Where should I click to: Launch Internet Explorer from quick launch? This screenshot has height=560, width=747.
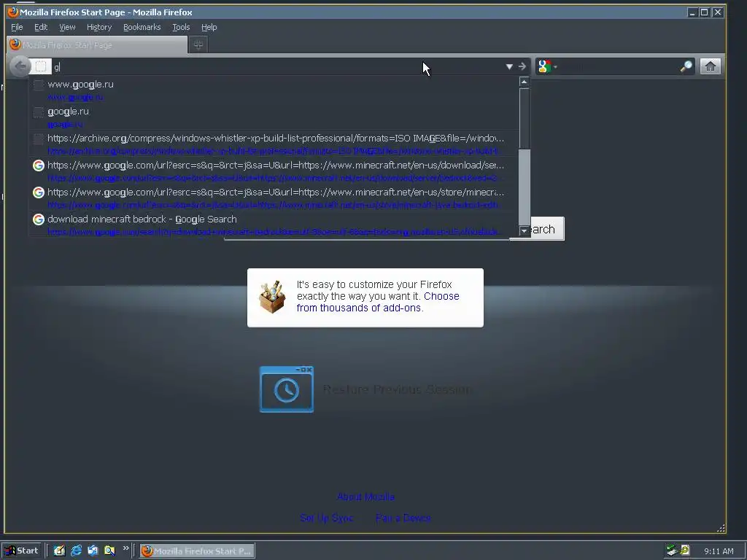(x=76, y=551)
